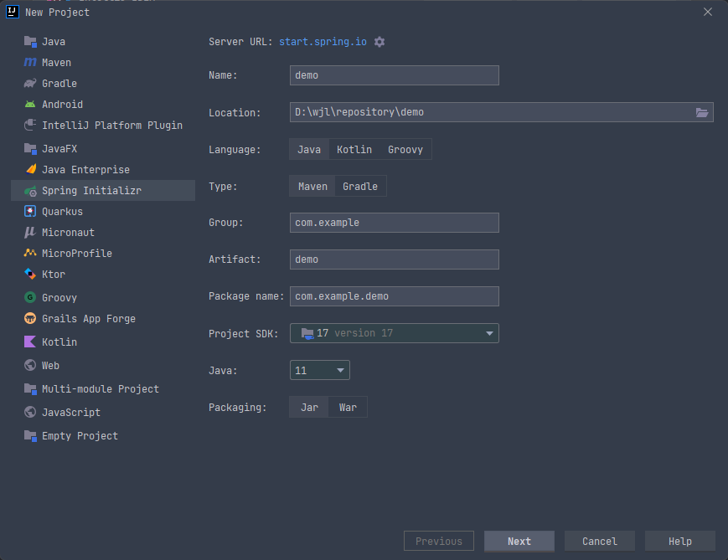Click the Next button
Viewport: 728px width, 560px height.
pyautogui.click(x=519, y=541)
